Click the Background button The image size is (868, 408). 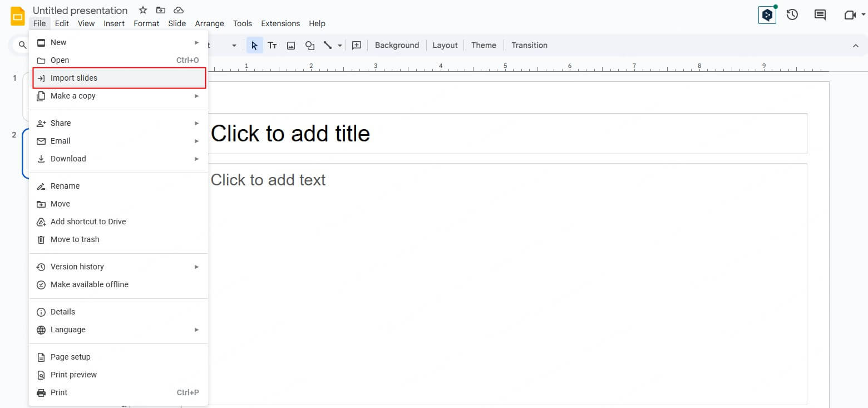pyautogui.click(x=397, y=46)
